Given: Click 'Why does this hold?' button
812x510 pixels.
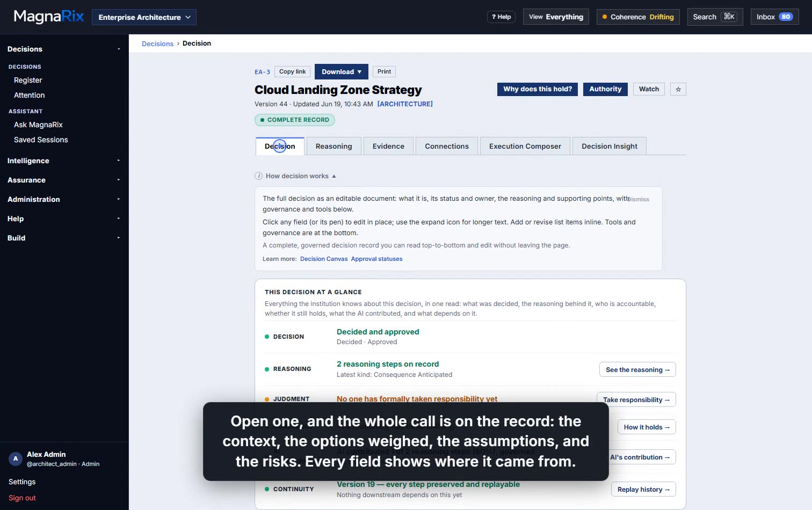Looking at the screenshot, I should [x=538, y=89].
